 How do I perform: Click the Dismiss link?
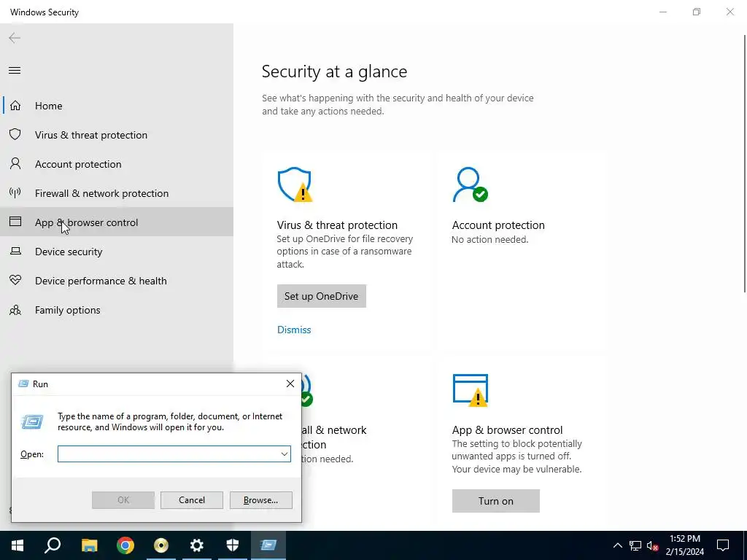pos(294,330)
